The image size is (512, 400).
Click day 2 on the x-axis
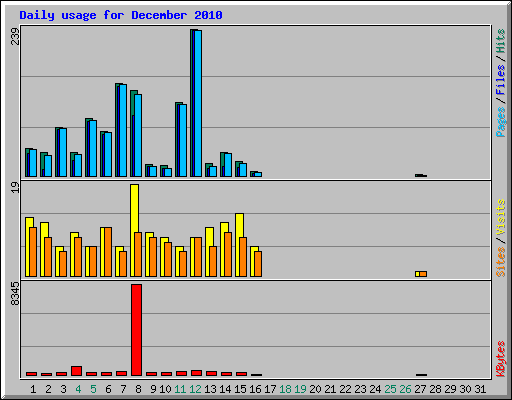coord(48,389)
